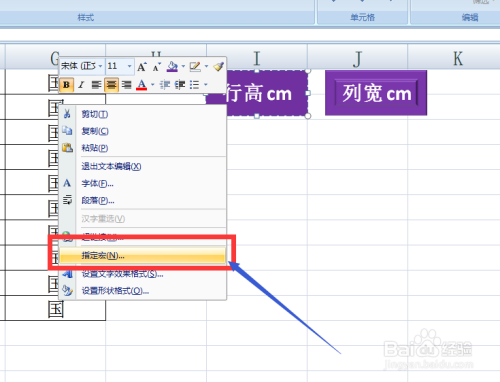
Task: Click the Increase Indent icon
Action: [180, 85]
